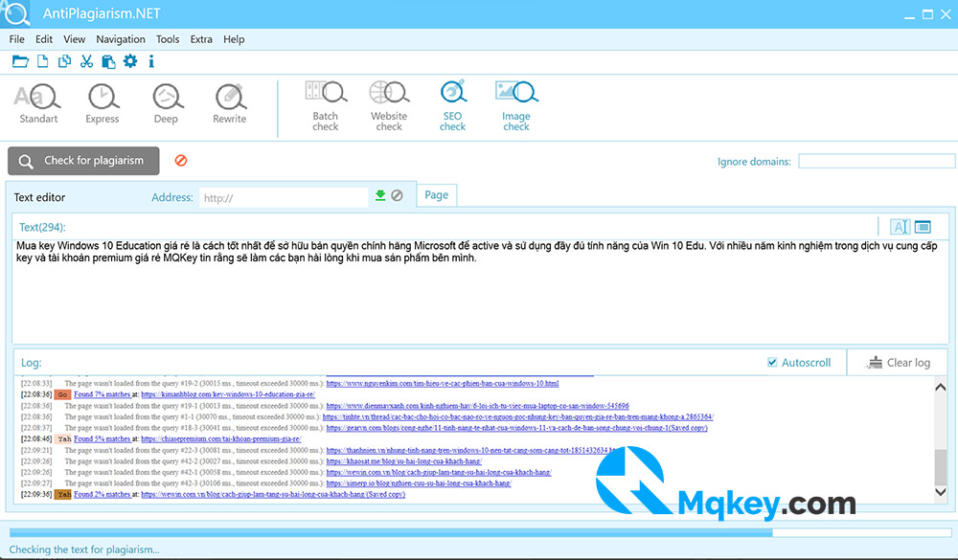Viewport: 958px width, 560px height.
Task: Open the File menu
Action: 17,39
